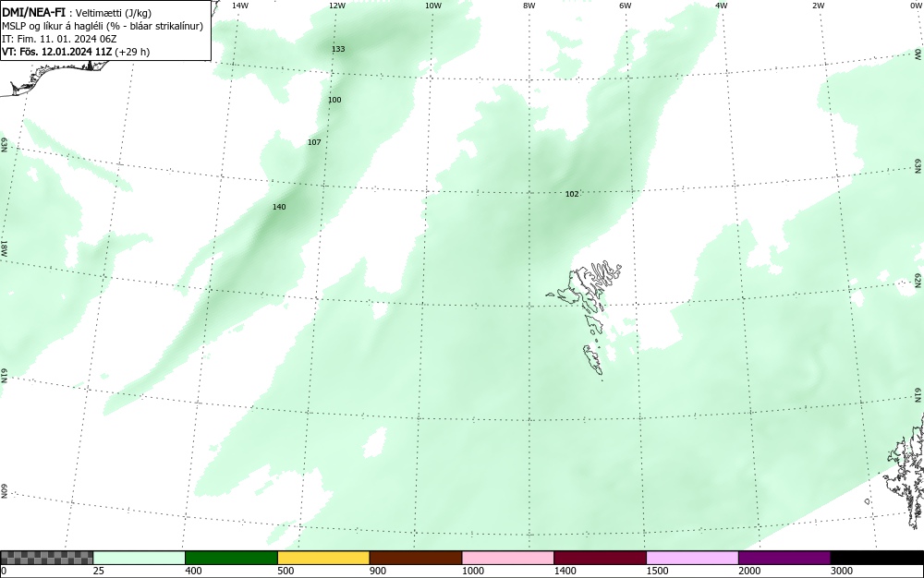Click the legend number 2000
The width and height of the screenshot is (924, 578).
point(749,571)
